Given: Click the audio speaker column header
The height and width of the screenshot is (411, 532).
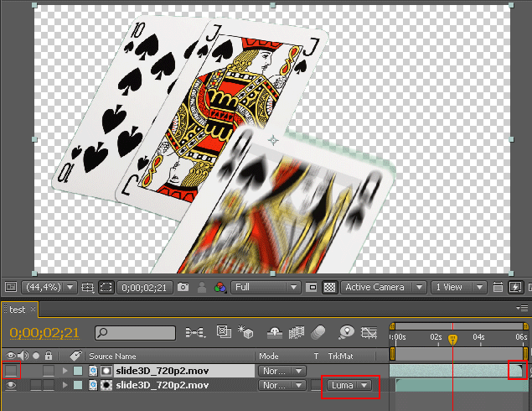Looking at the screenshot, I should coord(23,356).
